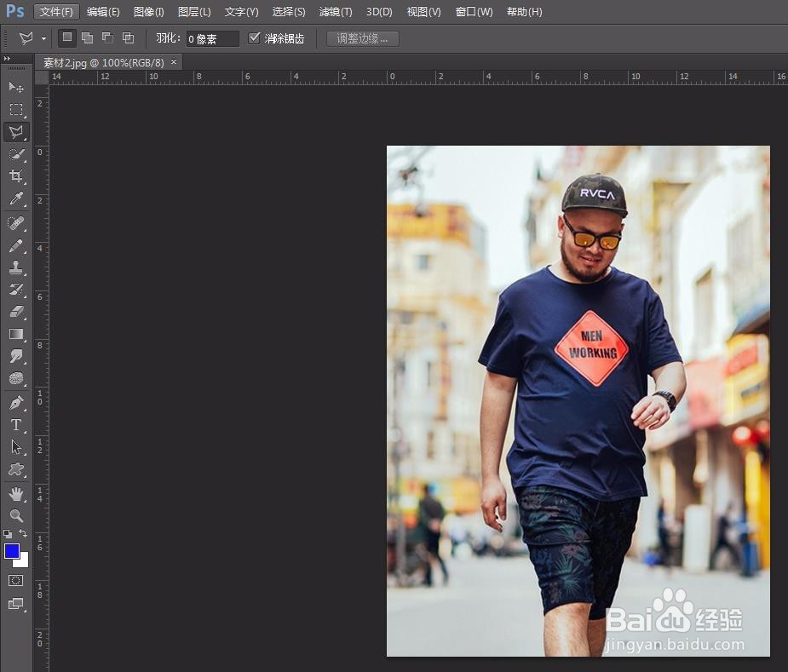The height and width of the screenshot is (672, 788).
Task: Click the lasso tool preset icon in options bar
Action: pyautogui.click(x=26, y=38)
